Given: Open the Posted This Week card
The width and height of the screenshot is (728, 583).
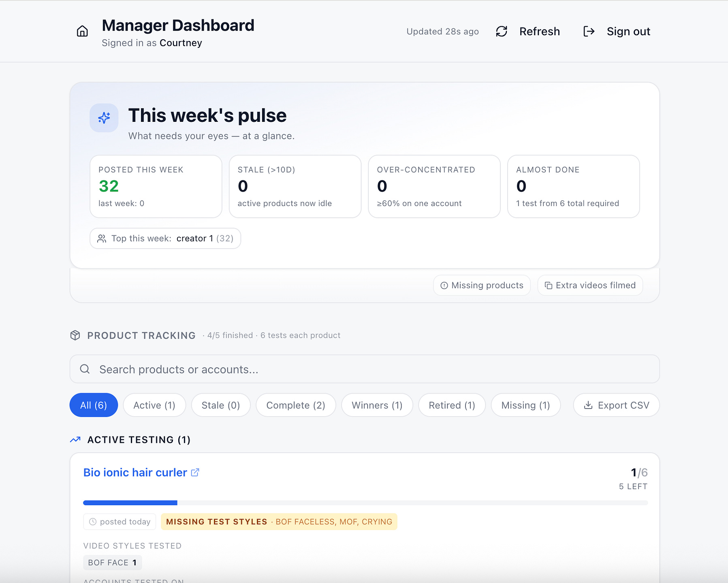Looking at the screenshot, I should pyautogui.click(x=156, y=186).
